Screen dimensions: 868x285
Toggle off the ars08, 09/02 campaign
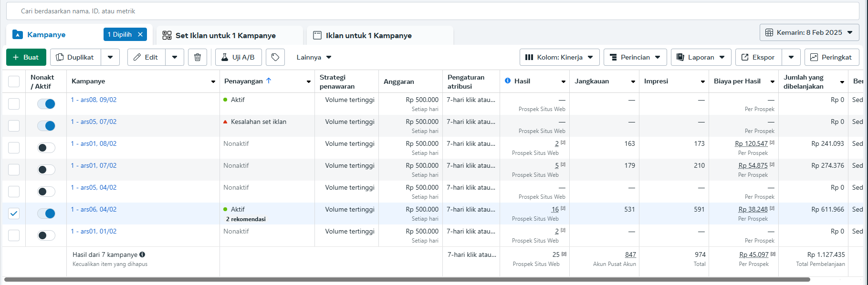pyautogui.click(x=46, y=104)
